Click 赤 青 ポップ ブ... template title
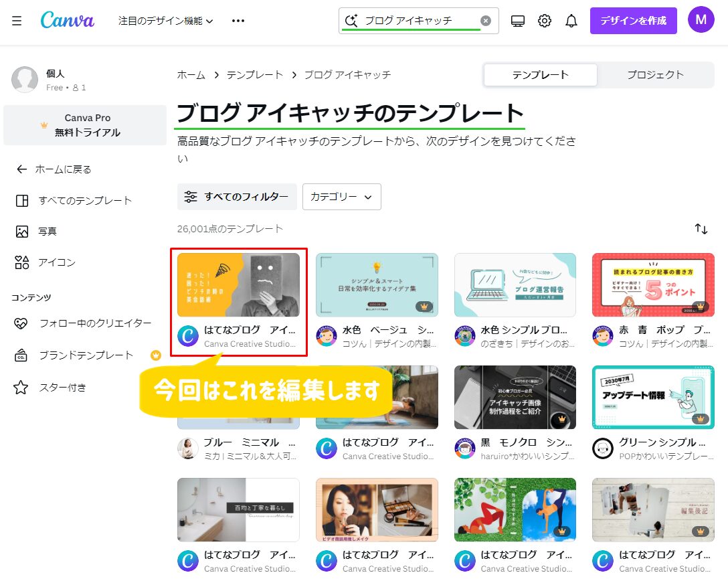 [665, 330]
